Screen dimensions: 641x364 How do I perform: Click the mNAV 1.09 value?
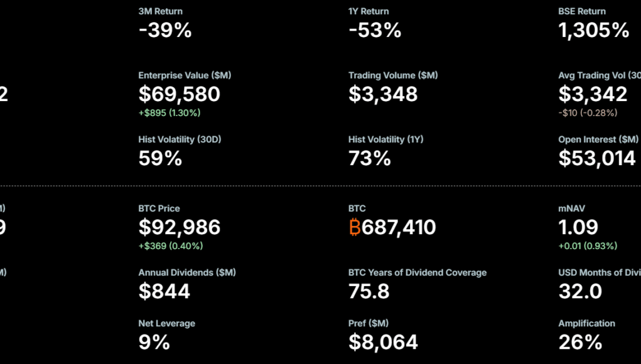pyautogui.click(x=578, y=227)
